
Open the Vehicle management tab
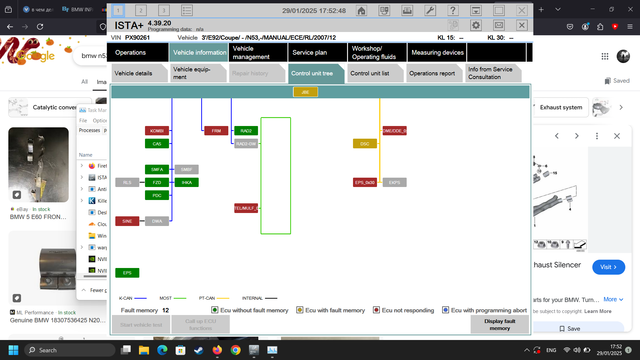(x=258, y=53)
